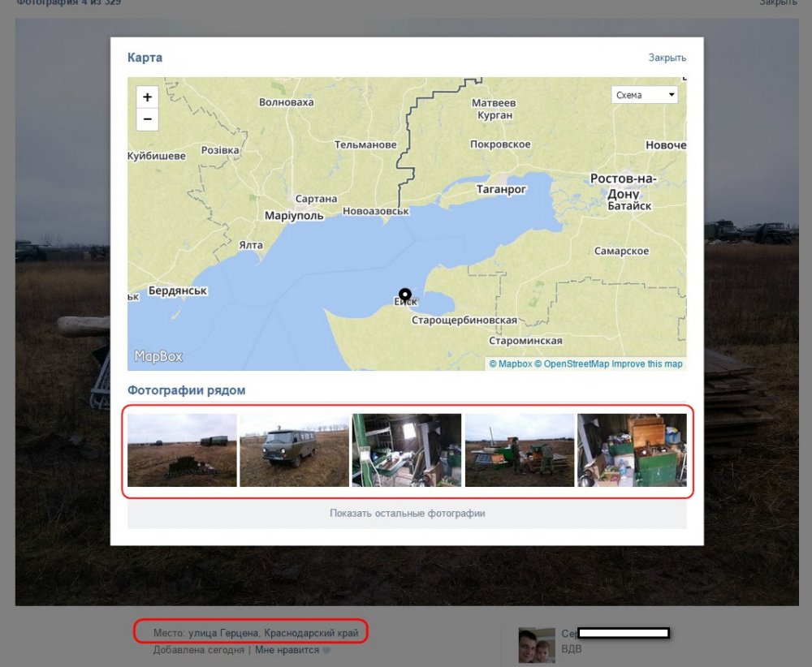Click the black location pin near Ейск
The image size is (812, 667).
click(404, 295)
